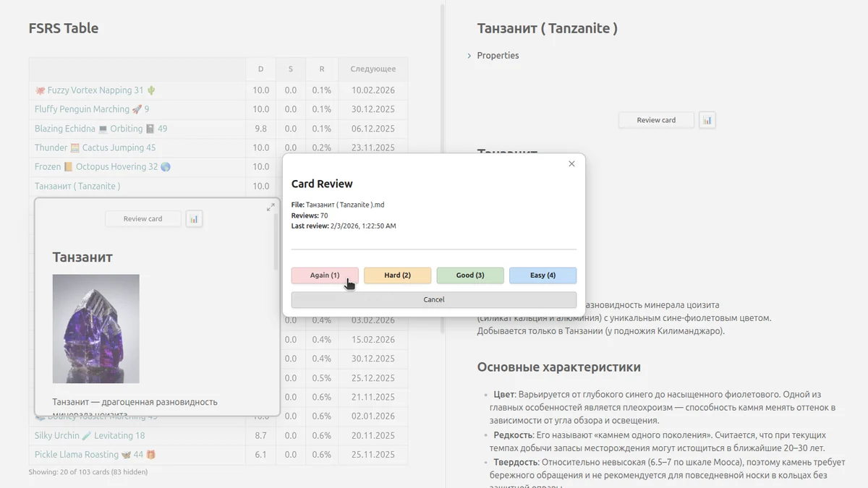Click date cell 02.01.2026
This screenshot has height=488, width=868.
tap(373, 416)
